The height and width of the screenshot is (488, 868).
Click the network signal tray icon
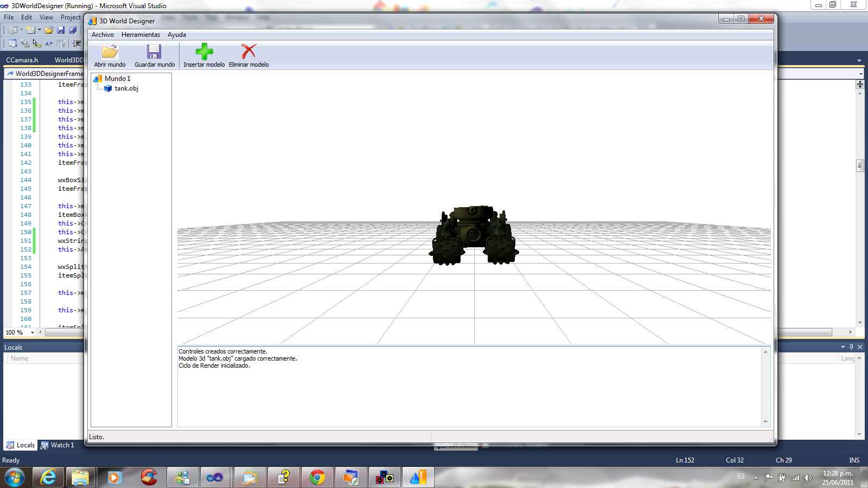coord(795,478)
